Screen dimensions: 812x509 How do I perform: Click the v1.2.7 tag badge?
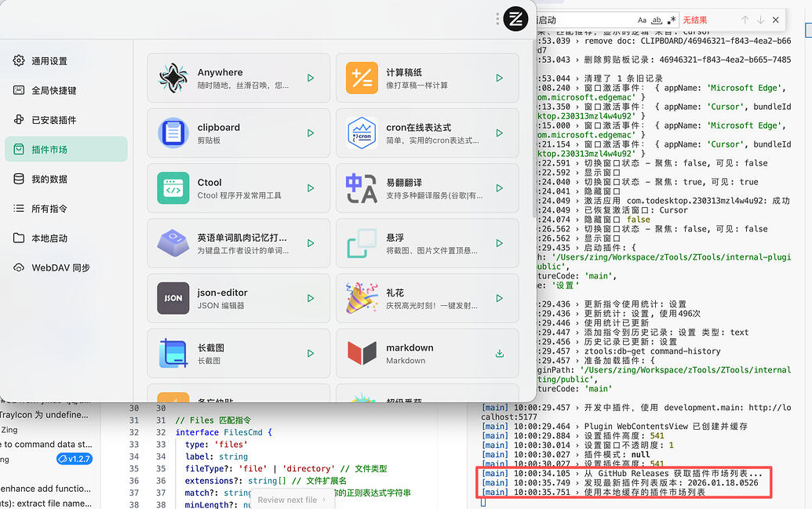[75, 459]
